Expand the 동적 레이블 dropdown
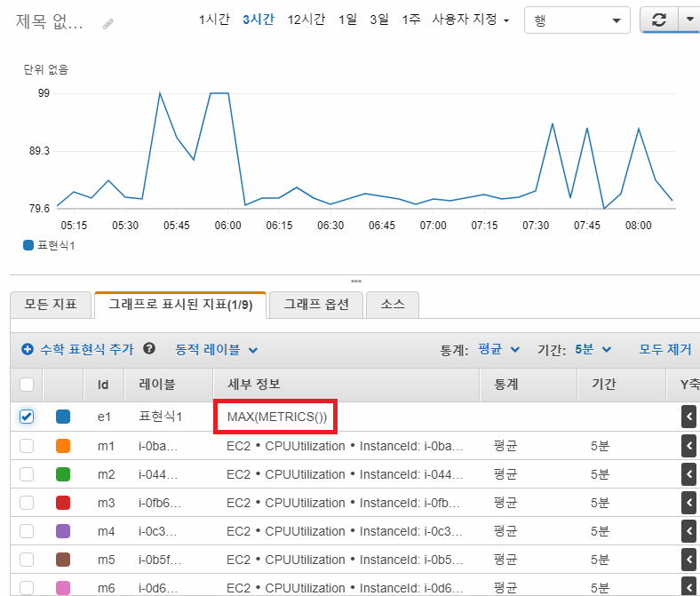The width and height of the screenshot is (700, 596). (217, 350)
